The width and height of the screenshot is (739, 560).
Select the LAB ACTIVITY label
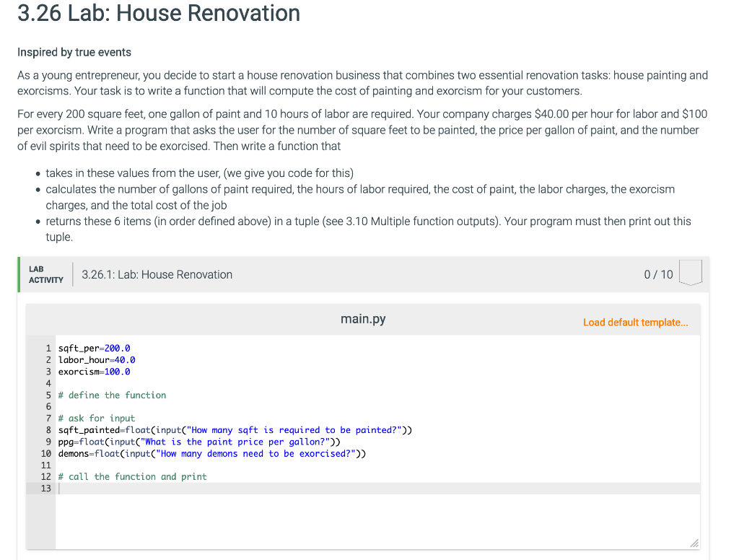click(45, 274)
